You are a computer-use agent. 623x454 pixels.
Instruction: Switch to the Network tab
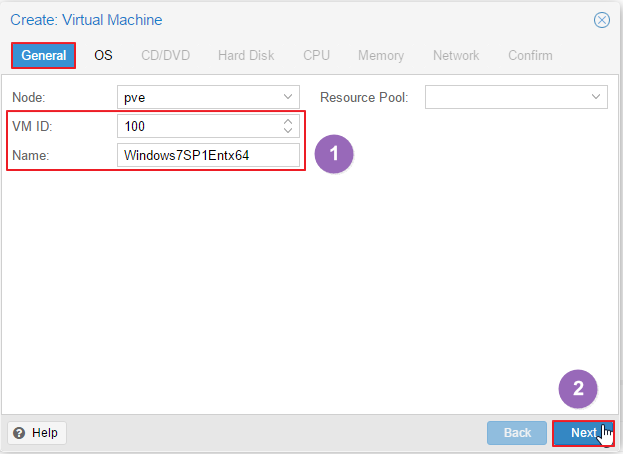click(456, 55)
